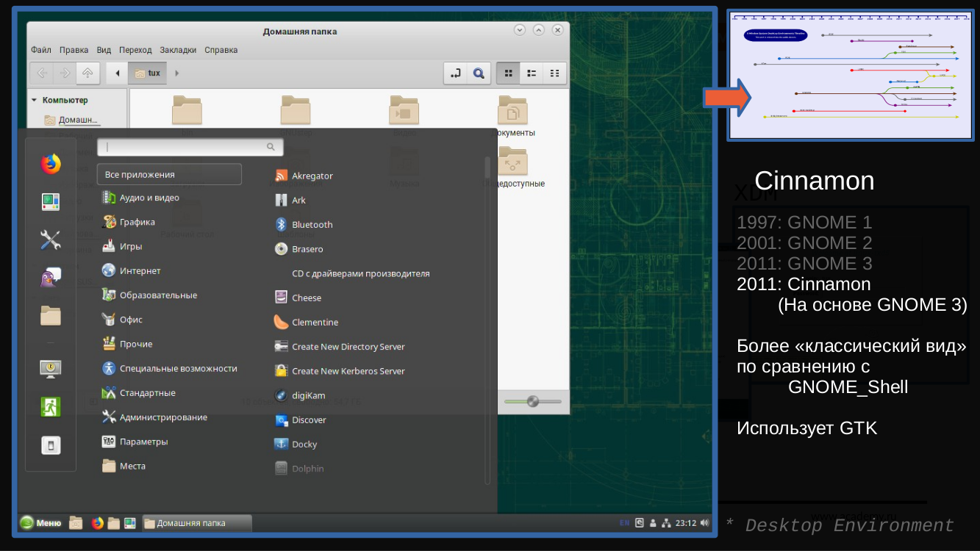Open Discover software center
This screenshot has height=551, width=980.
[300, 419]
